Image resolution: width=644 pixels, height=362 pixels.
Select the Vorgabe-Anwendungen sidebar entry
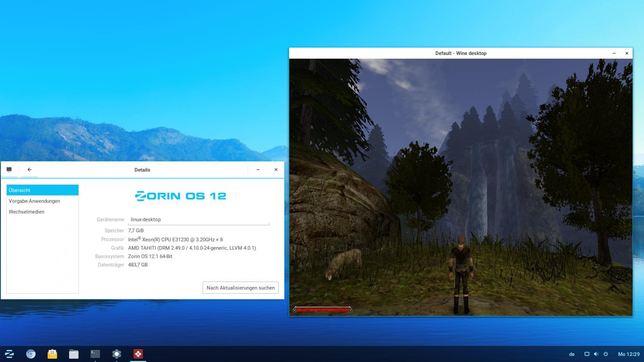(43, 201)
